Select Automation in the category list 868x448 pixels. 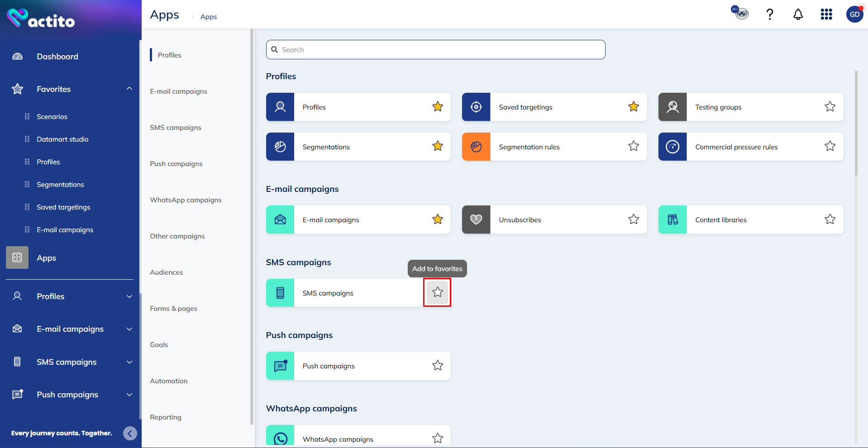click(x=169, y=381)
